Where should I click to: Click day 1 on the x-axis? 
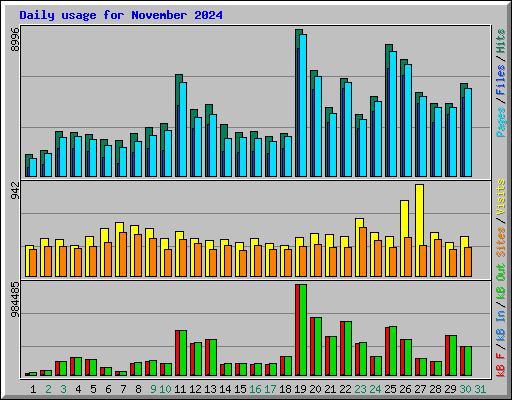click(x=33, y=389)
